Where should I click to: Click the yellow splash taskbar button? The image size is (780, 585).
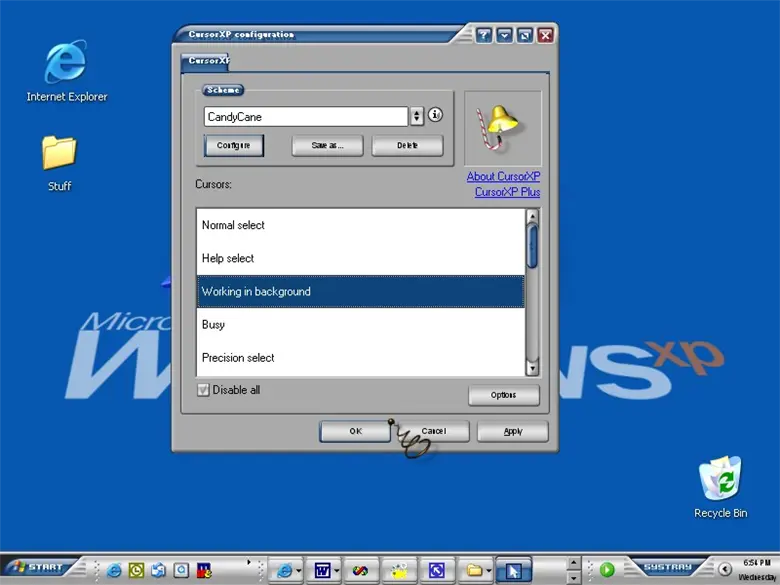[x=398, y=570]
